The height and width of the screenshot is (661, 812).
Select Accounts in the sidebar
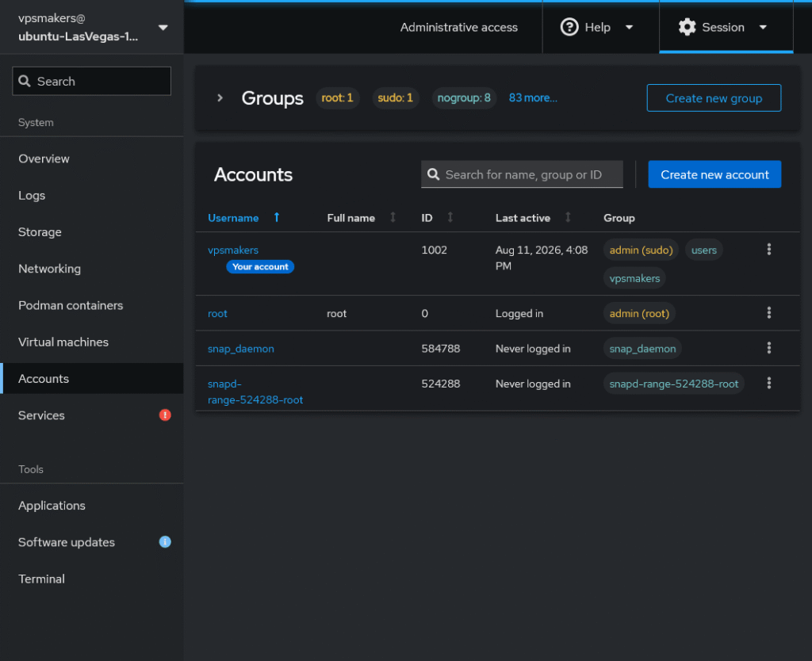[92, 379]
